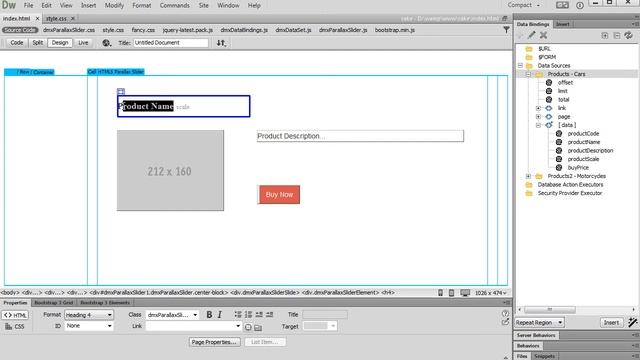Click the Title field in the toolbar
The height and width of the screenshot is (360, 640).
coord(170,42)
